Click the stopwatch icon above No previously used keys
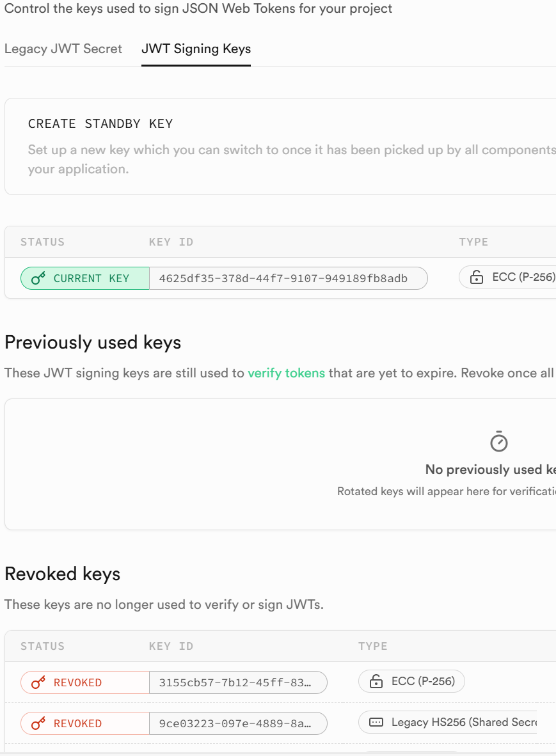556x756 pixels. [x=498, y=441]
